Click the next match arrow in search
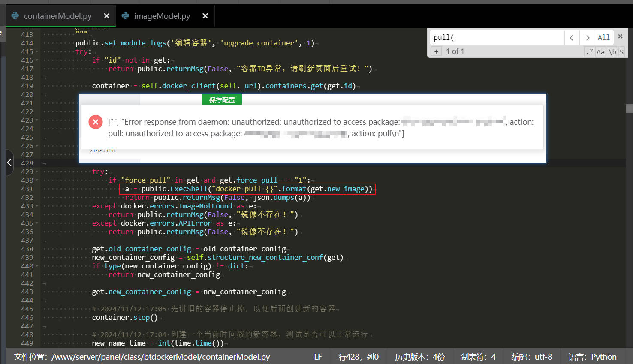The width and height of the screenshot is (633, 364). 587,37
